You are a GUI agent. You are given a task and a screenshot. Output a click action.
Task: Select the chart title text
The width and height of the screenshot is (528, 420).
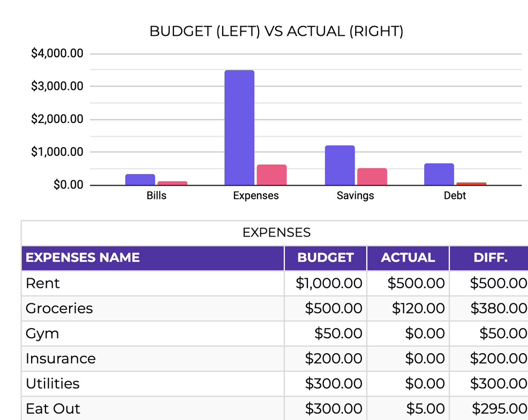point(276,32)
